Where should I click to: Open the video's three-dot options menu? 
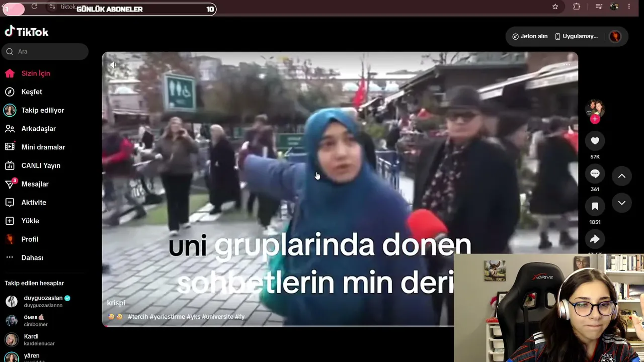[567, 64]
